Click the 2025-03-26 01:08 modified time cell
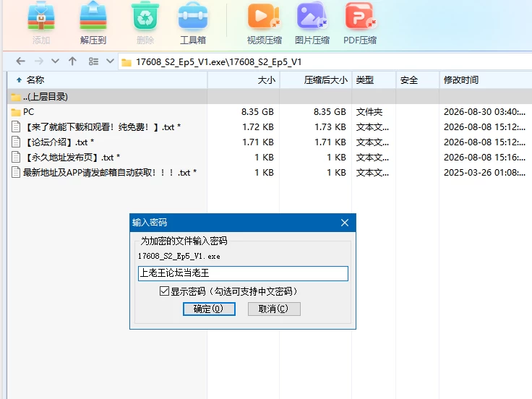532x399 pixels. [x=484, y=173]
